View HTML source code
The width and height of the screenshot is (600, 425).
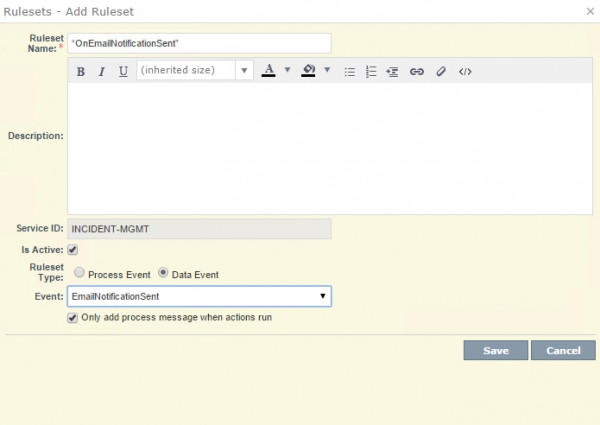tap(465, 72)
